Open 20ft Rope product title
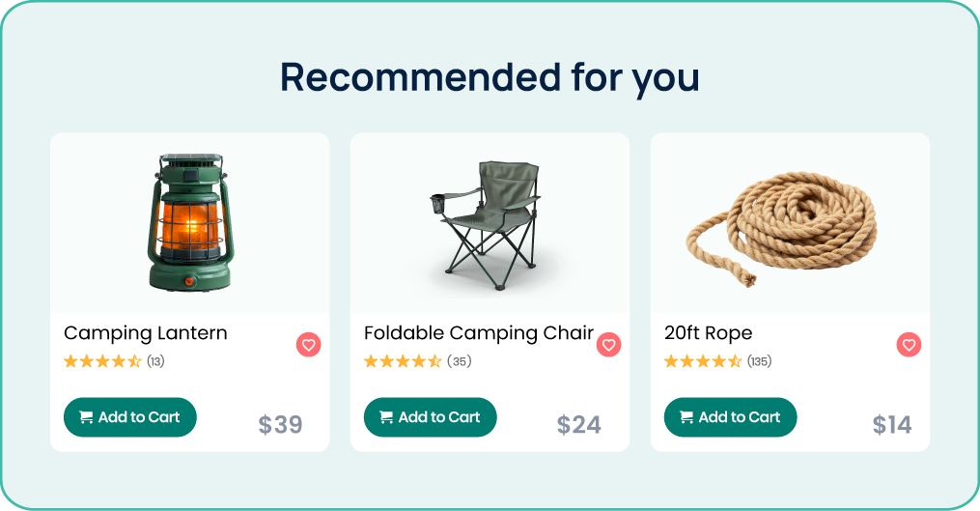Viewport: 980px width, 511px height. point(708,333)
